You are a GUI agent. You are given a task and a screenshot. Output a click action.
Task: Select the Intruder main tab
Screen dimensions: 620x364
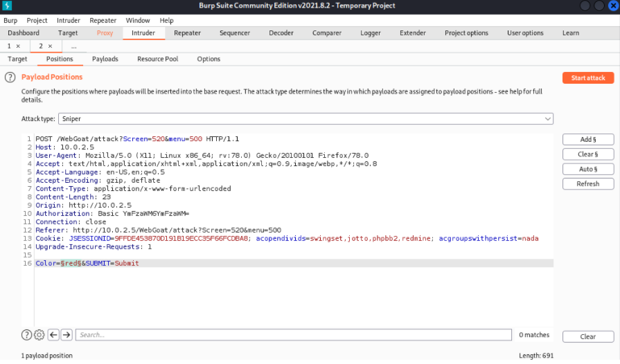143,33
